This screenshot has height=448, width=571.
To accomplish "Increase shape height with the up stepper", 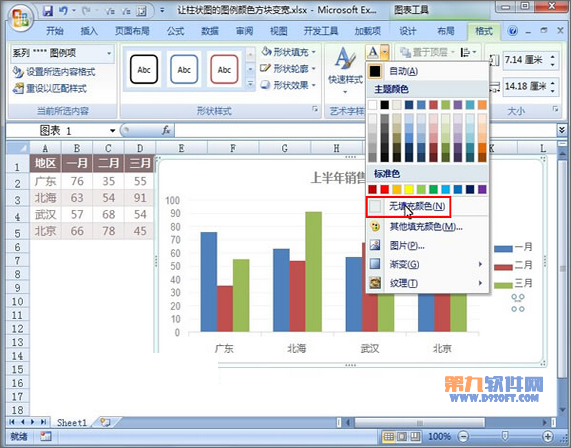I will click(x=553, y=56).
